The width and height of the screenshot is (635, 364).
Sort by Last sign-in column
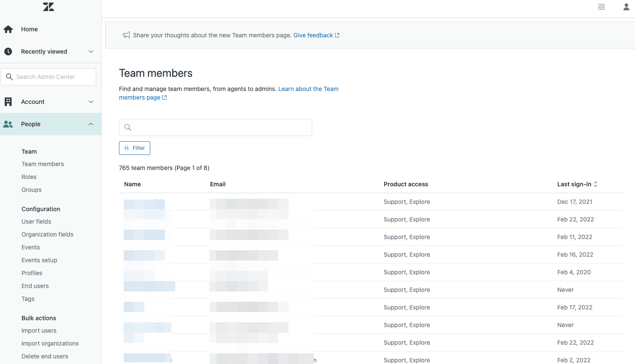[x=577, y=184]
